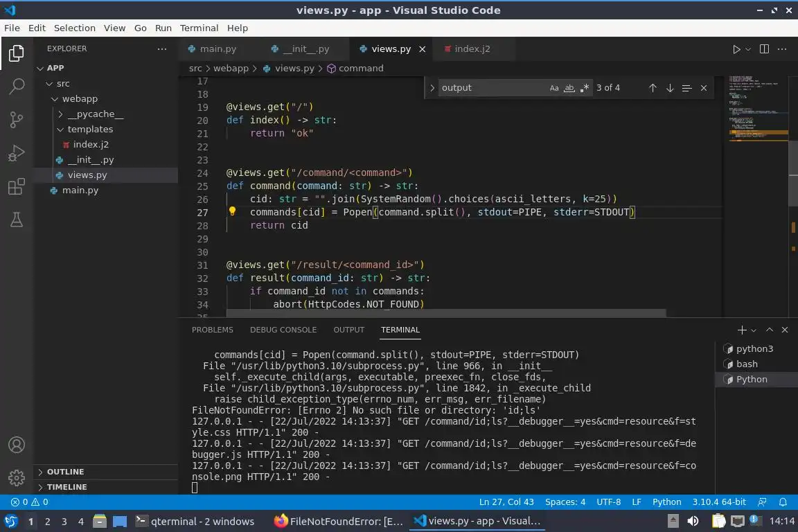The image size is (798, 532).
Task: Close the find widget
Action: pyautogui.click(x=703, y=88)
